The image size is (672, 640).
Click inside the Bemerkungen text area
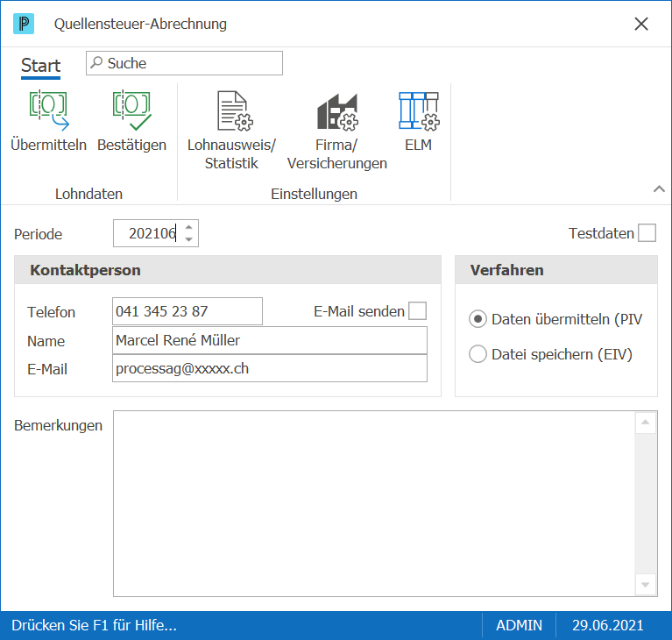[374, 503]
